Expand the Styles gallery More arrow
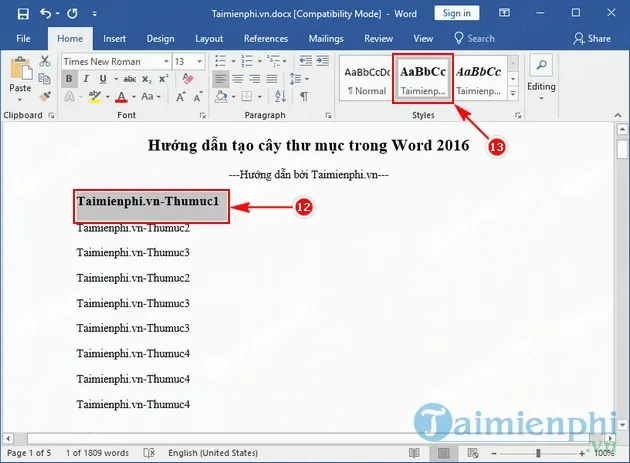This screenshot has width=630, height=463. coord(513,94)
